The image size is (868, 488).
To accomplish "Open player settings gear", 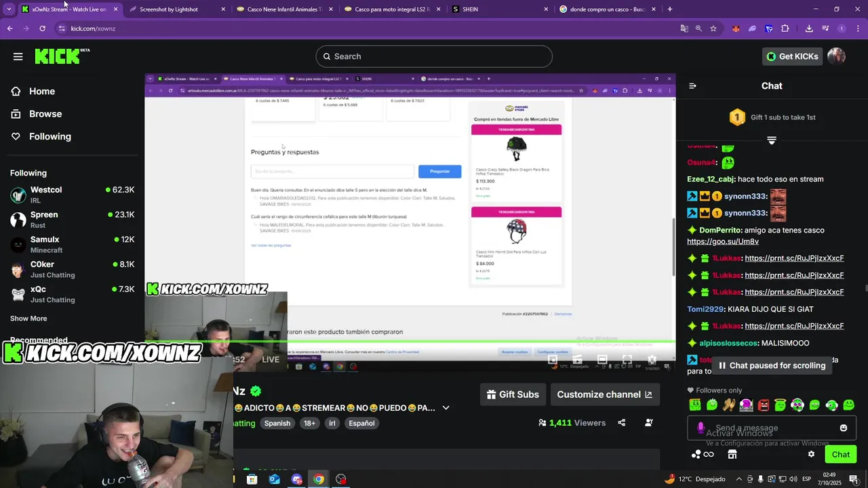I will coord(652,360).
